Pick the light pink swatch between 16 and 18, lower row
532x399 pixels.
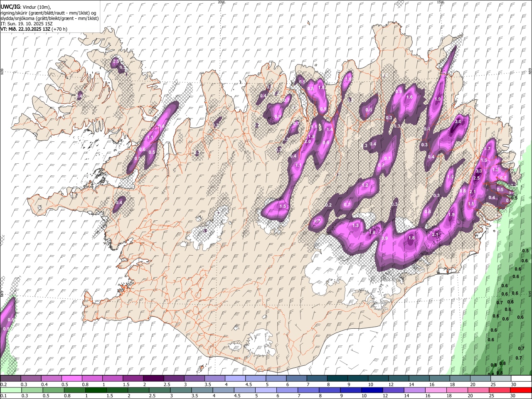436,390
